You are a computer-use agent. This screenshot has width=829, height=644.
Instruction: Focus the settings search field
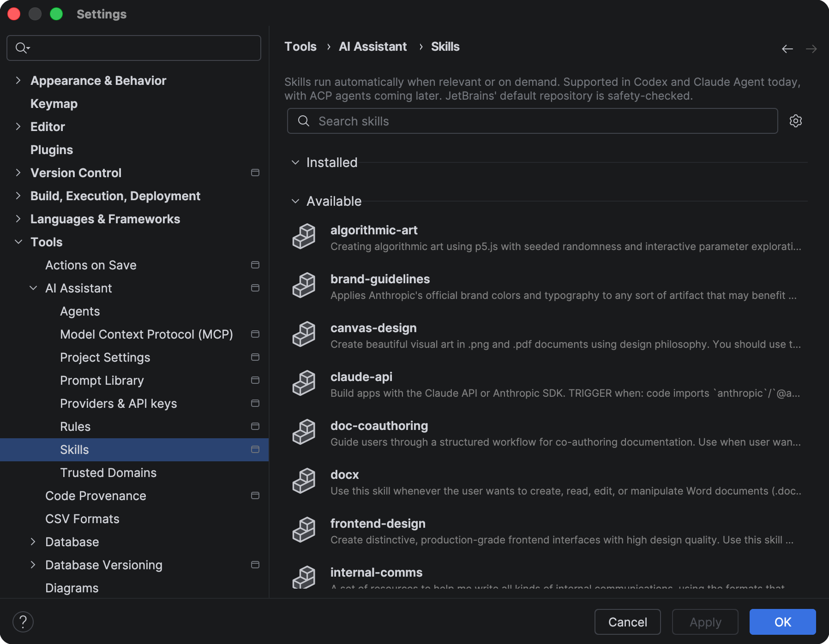coord(134,48)
